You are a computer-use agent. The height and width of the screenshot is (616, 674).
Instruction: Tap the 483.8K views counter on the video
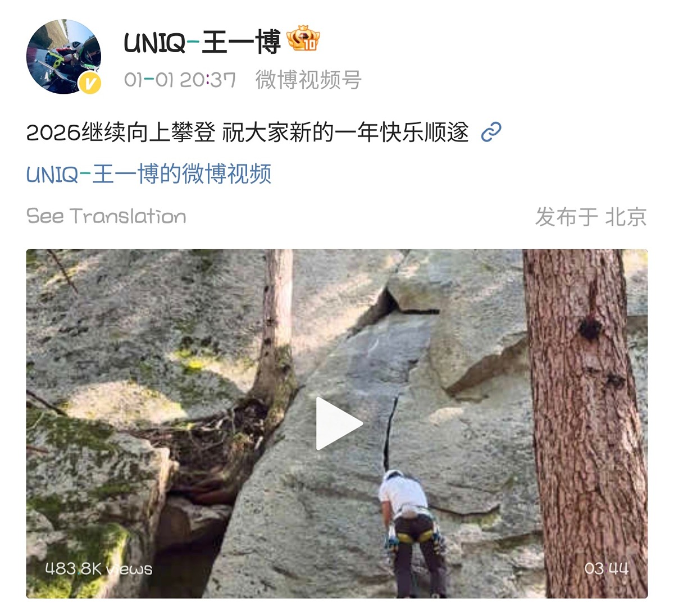tap(99, 569)
